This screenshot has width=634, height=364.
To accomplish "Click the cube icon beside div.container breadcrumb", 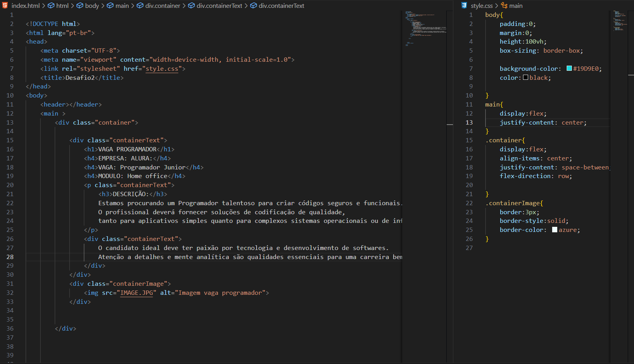I will click(140, 6).
